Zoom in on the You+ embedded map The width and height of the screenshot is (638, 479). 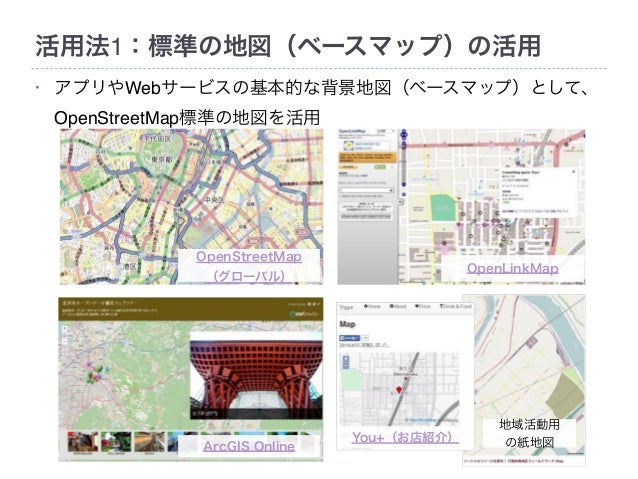tap(346, 359)
